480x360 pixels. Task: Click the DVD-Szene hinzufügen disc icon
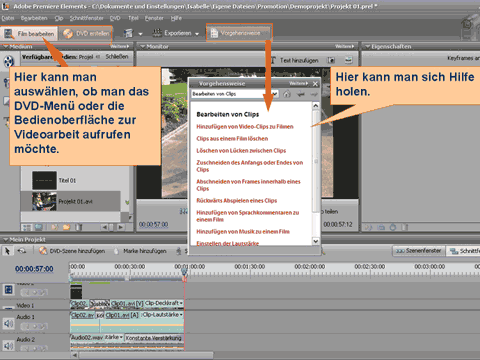(43, 251)
